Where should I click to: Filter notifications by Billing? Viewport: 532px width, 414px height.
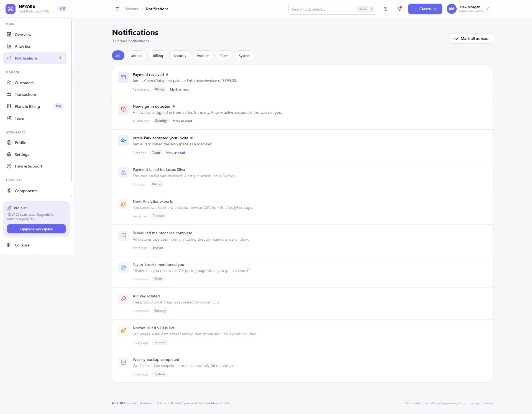pos(158,56)
